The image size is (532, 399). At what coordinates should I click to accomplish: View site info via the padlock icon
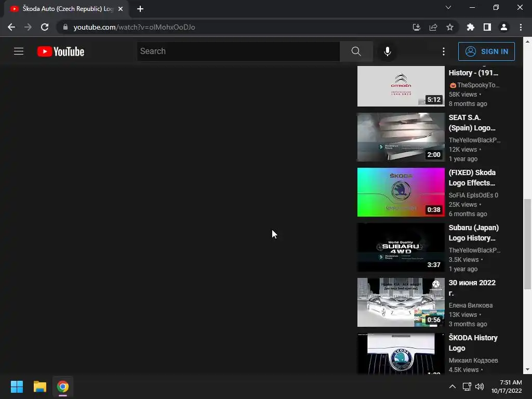coord(65,27)
